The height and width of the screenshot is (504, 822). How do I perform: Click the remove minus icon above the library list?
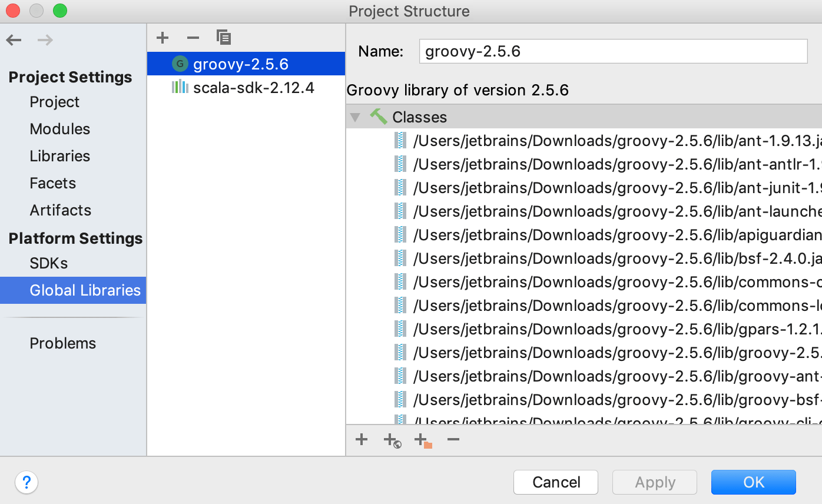click(x=193, y=37)
